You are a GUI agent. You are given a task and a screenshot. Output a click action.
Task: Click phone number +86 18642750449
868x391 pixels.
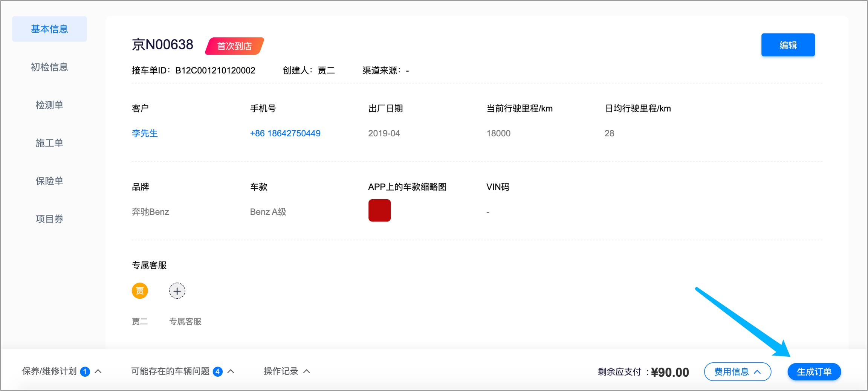click(285, 133)
